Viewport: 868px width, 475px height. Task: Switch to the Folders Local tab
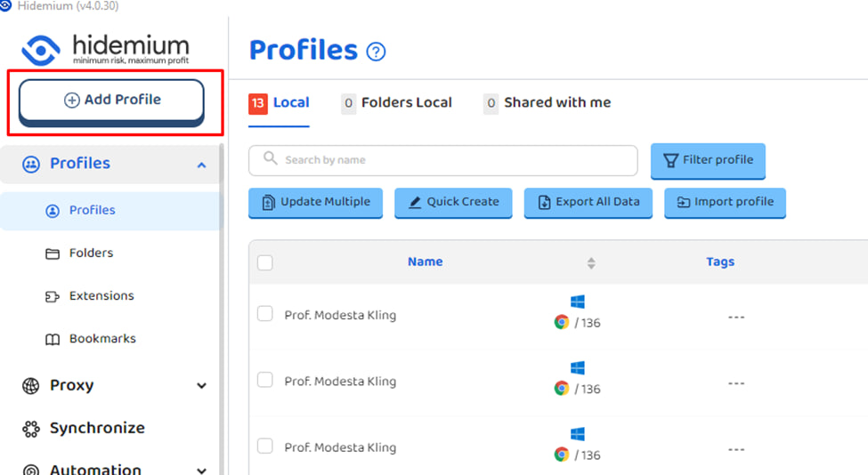click(x=397, y=103)
